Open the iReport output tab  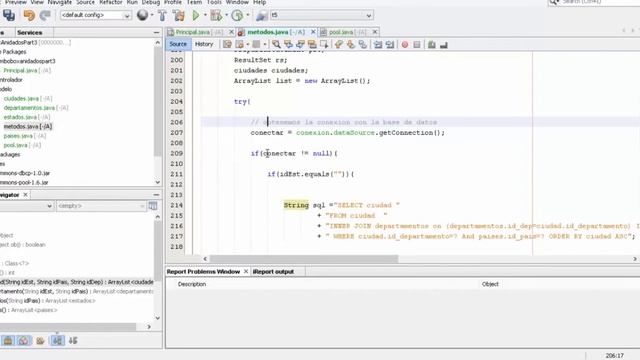click(x=273, y=271)
